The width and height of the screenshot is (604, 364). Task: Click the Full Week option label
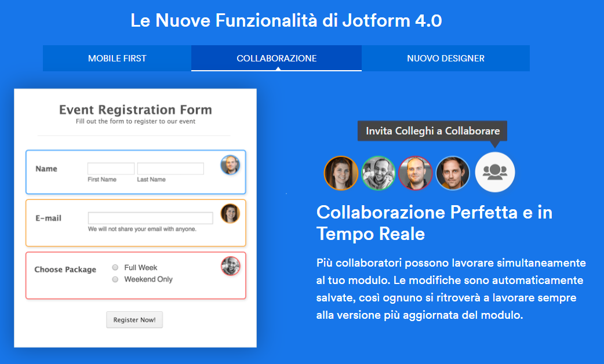141,267
